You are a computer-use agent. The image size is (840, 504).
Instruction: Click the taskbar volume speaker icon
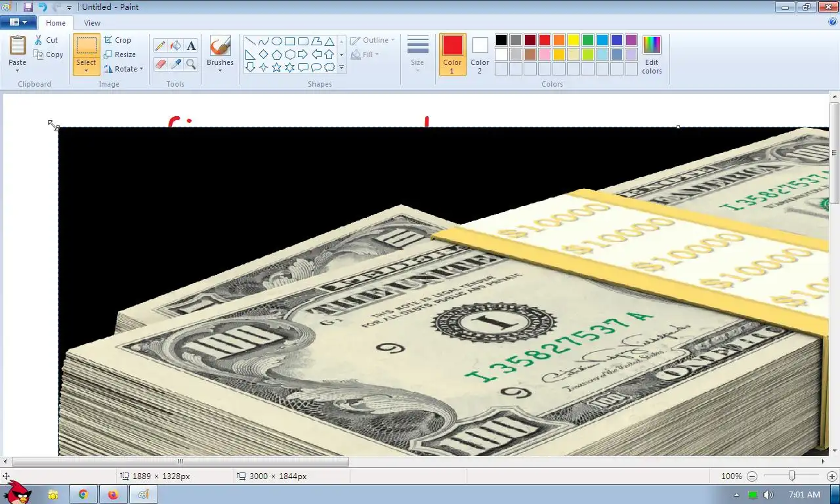(x=768, y=495)
